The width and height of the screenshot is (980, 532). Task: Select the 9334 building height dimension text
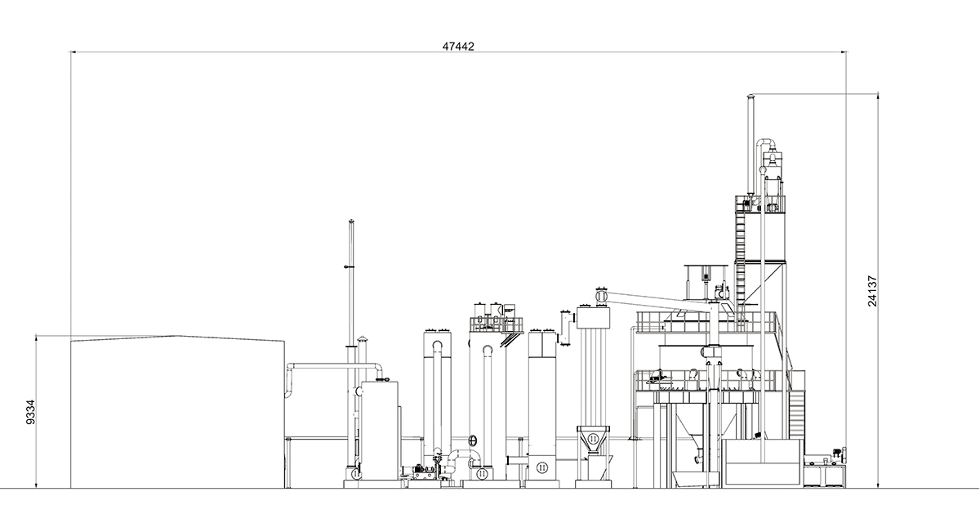point(31,412)
